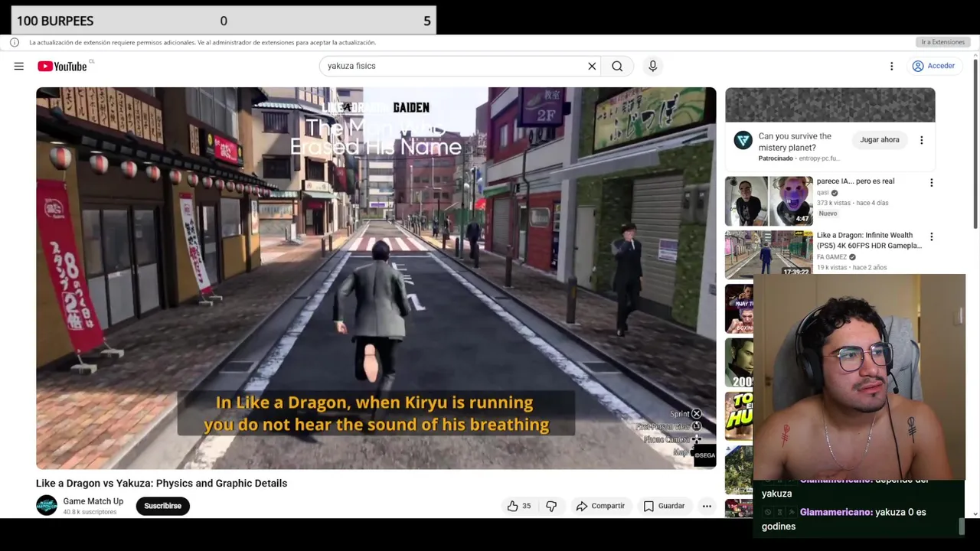Open the YouTube hamburger guide menu
Viewport: 980px width, 551px height.
(18, 67)
